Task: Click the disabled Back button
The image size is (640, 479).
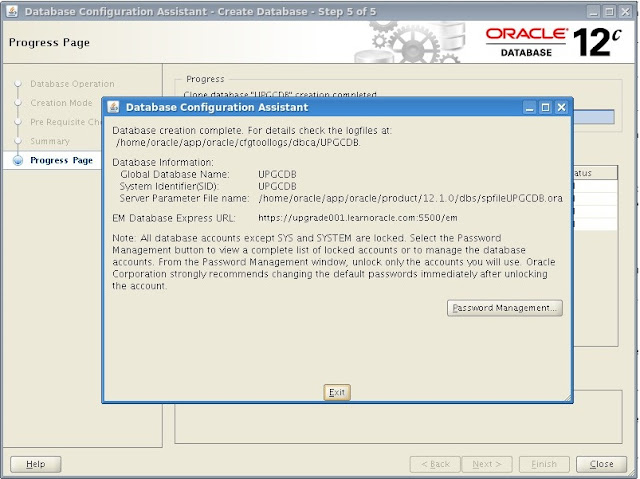Action: [435, 464]
